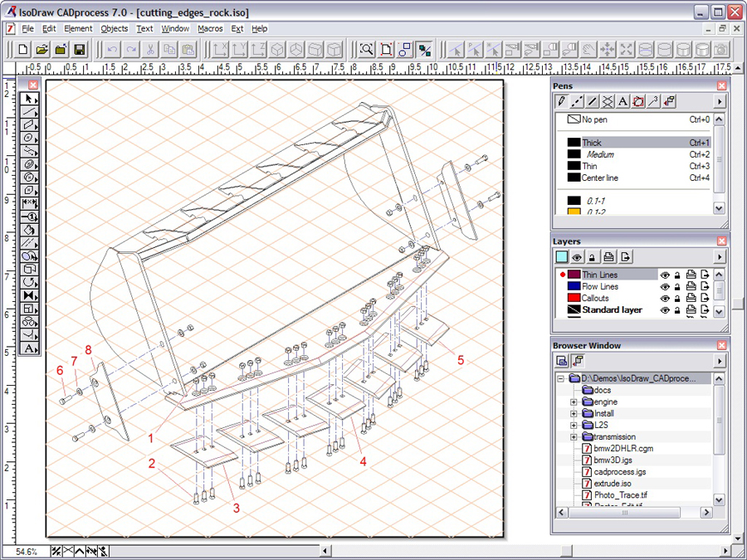Open the Pens panel flyout arrow menu
The width and height of the screenshot is (747, 560).
click(720, 101)
